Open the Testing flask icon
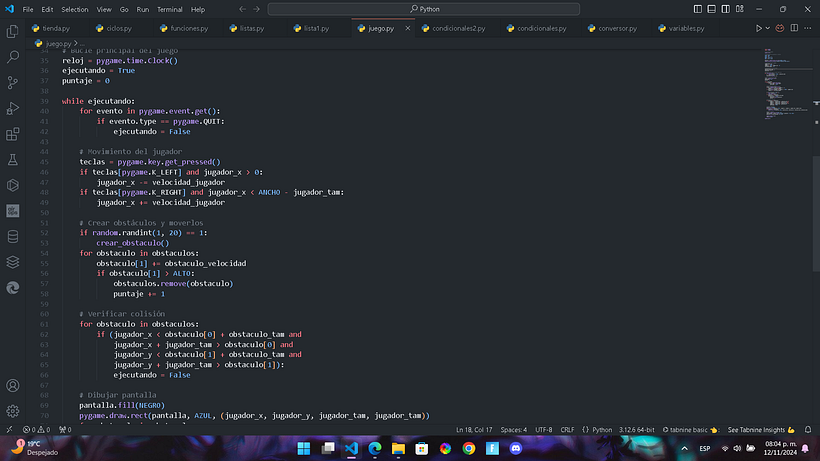Screen dimensions: 820x461 tap(13, 159)
